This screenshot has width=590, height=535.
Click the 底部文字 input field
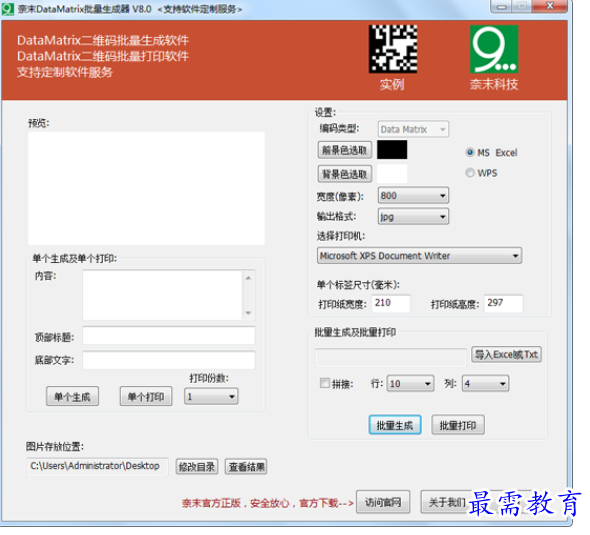[169, 360]
